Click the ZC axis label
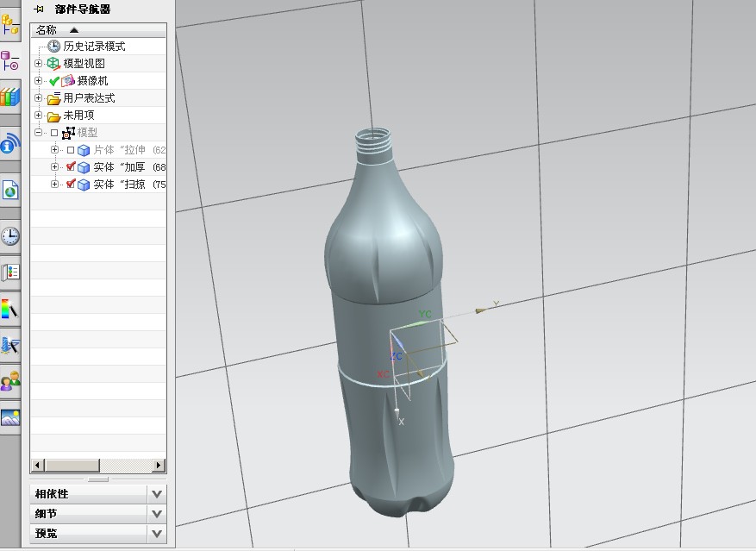Viewport: 756px width, 551px height. tap(397, 357)
